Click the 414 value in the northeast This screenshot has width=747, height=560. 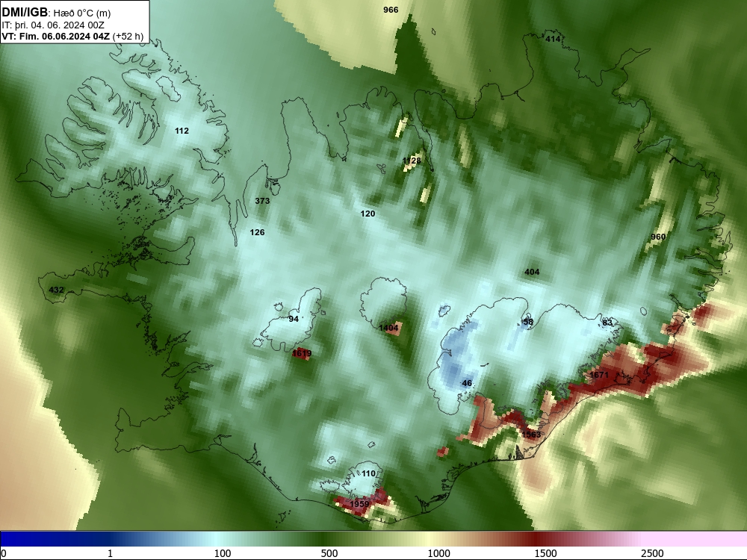[553, 39]
